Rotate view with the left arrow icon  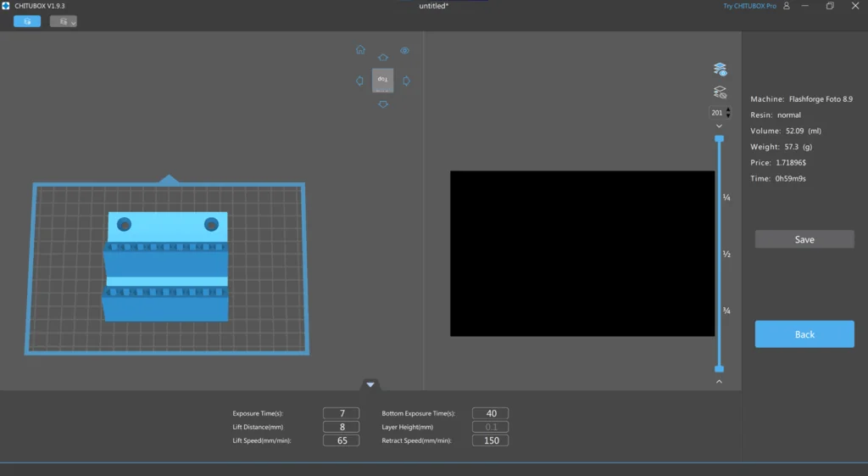pyautogui.click(x=360, y=81)
